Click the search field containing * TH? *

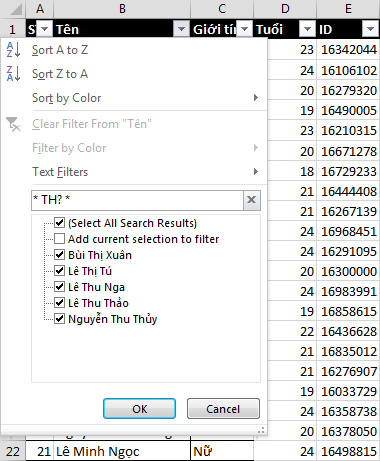tap(137, 200)
